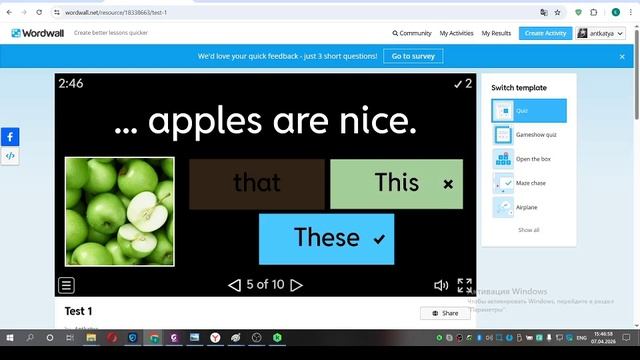Click the browser forward arrow
640x360 pixels.
[x=24, y=13]
